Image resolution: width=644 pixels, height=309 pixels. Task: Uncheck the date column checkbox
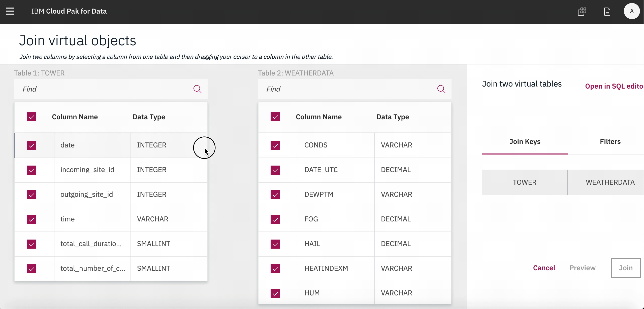pos(31,145)
